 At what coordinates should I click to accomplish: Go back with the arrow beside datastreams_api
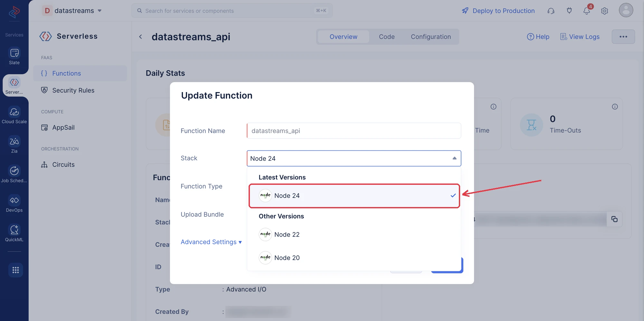pos(140,37)
